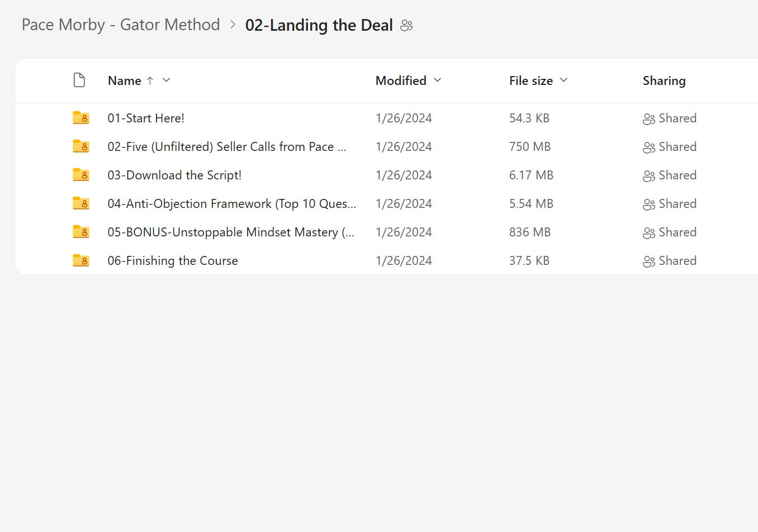The width and height of the screenshot is (758, 532).
Task: Click the 06-Finishing the Course folder icon
Action: (x=81, y=260)
